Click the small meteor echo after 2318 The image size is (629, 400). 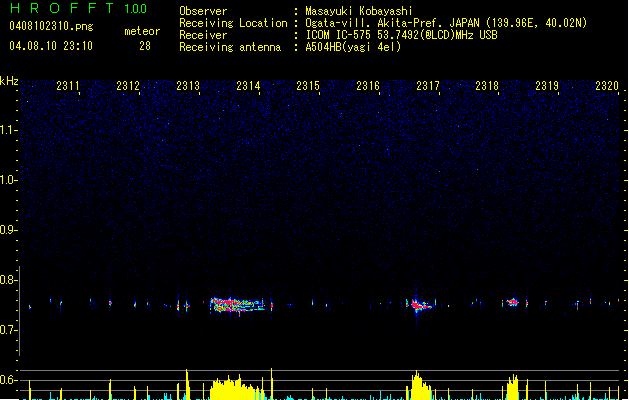pos(512,302)
